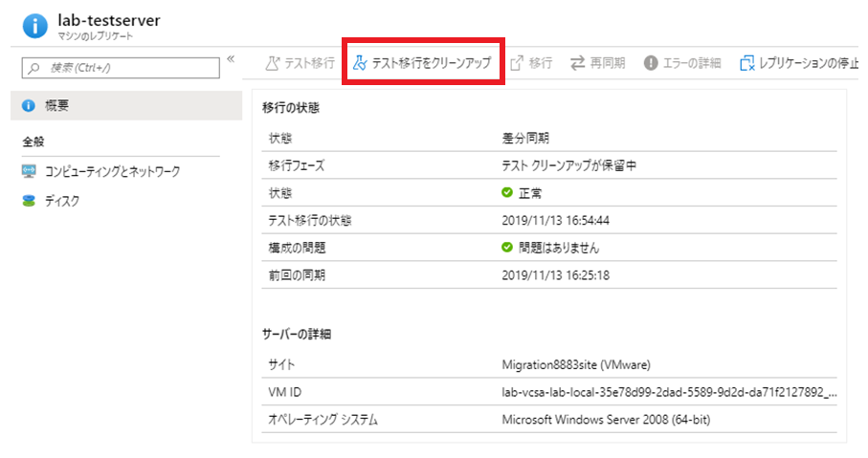Viewport: 868px width, 458px height.
Task: Collapse the sidebar with the double chevron
Action: [231, 60]
